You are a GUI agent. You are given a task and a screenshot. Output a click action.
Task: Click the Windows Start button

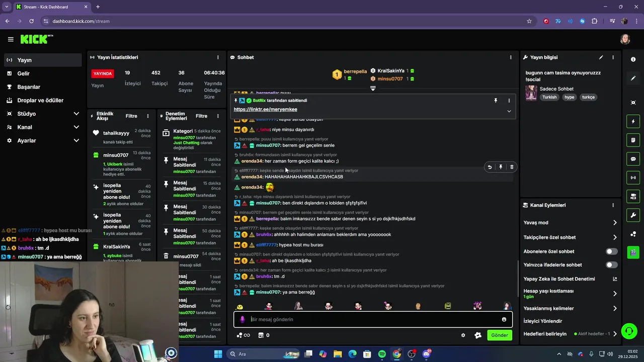(218, 354)
